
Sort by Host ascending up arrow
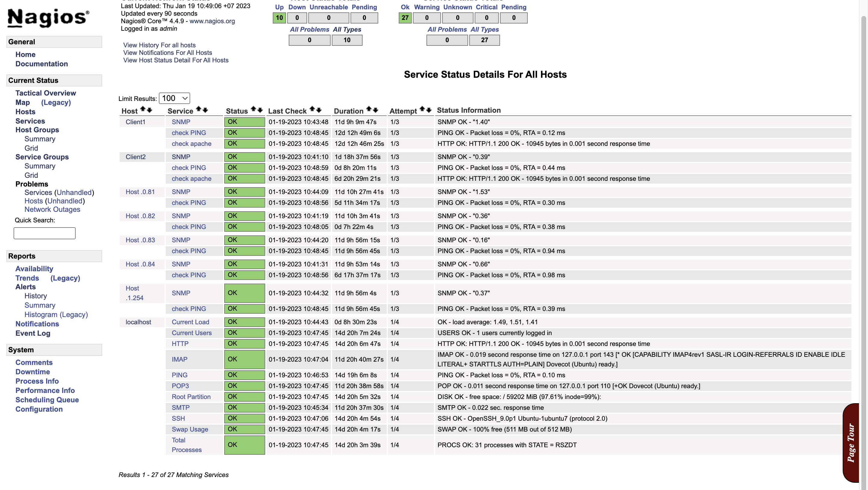(x=143, y=109)
